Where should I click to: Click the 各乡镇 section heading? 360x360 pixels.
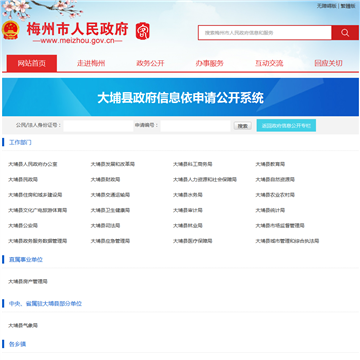tap(17, 344)
